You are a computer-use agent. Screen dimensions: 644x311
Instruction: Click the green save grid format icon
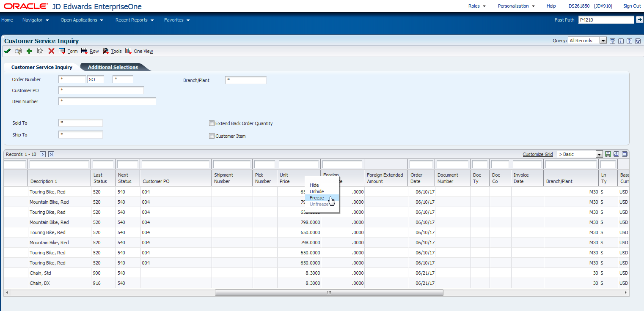point(608,154)
